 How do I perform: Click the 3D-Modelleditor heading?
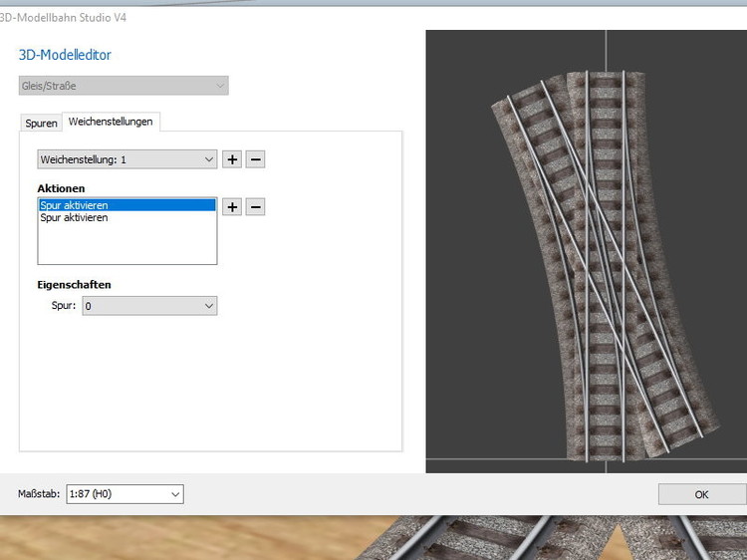coord(65,55)
